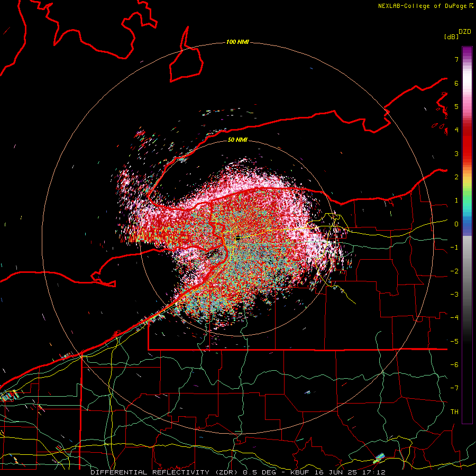Screen dimensions: 476x476
Task: Click the -5 value on the color scale
Action: (x=454, y=342)
